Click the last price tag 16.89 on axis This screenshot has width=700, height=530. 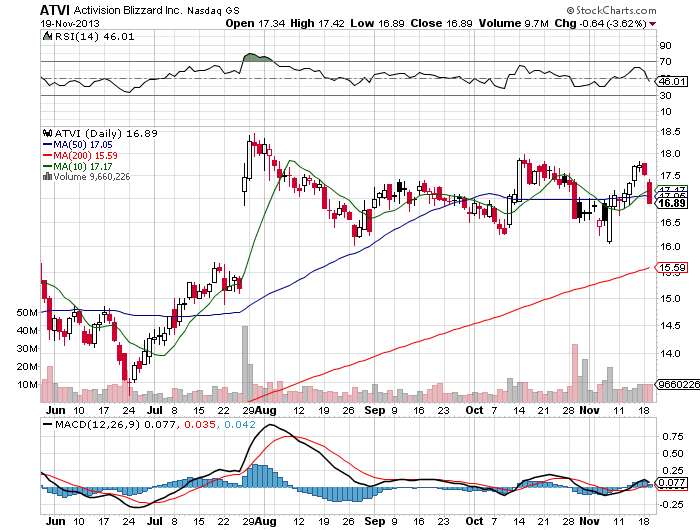(x=672, y=203)
